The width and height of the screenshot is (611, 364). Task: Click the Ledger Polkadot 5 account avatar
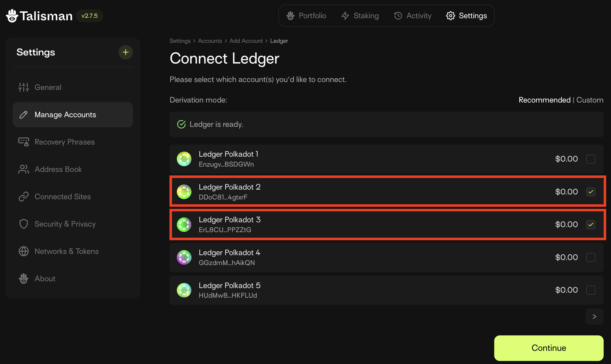(x=184, y=290)
